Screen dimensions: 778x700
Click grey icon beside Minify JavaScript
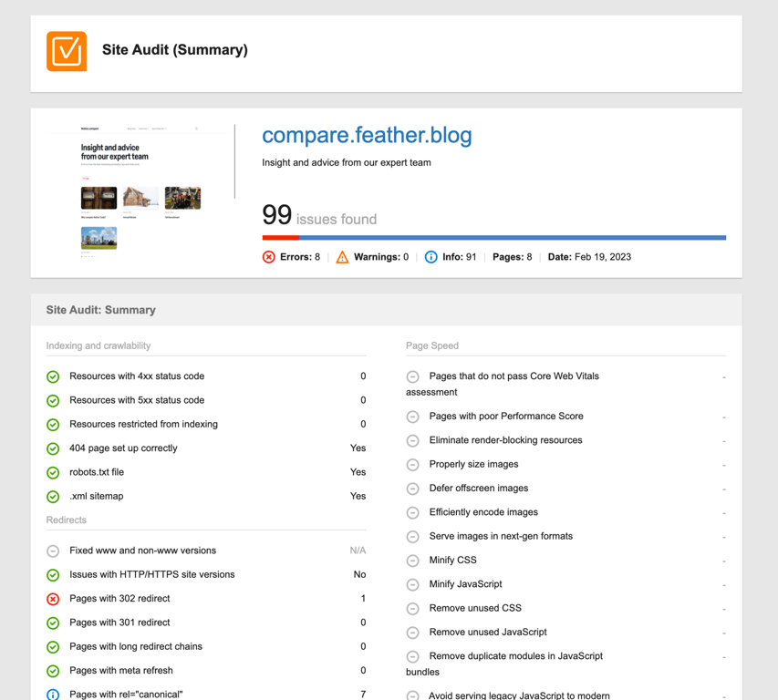click(x=413, y=585)
